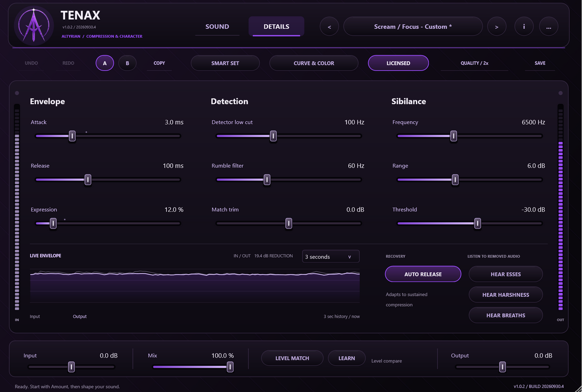The image size is (582, 392).
Task: Click the Sibilance Threshold slider handle
Action: pyautogui.click(x=477, y=223)
